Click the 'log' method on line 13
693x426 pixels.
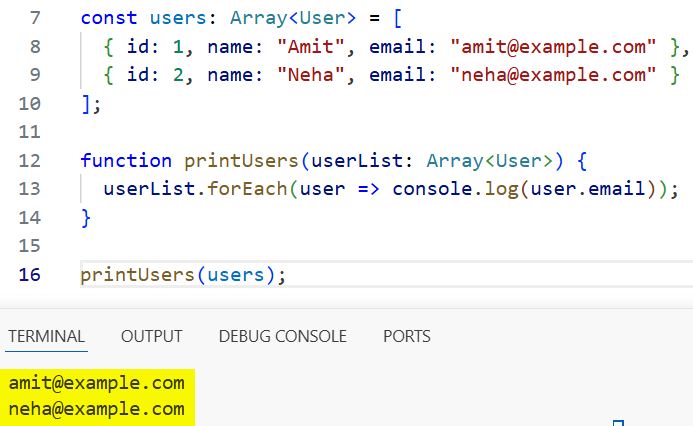(501, 190)
